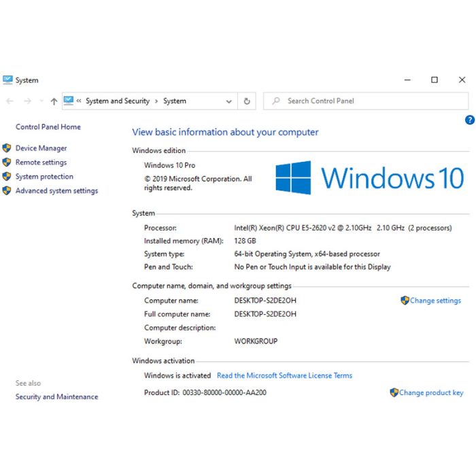The image size is (476, 476).
Task: Click the shield icon beside Change product key
Action: pyautogui.click(x=394, y=392)
